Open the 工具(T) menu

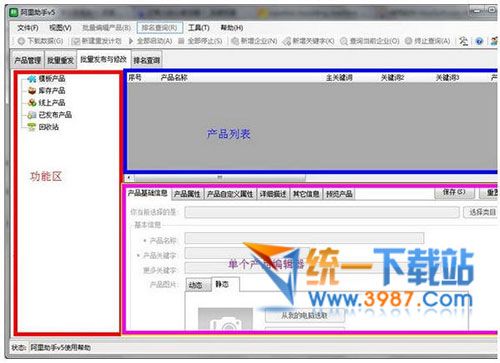pos(199,28)
